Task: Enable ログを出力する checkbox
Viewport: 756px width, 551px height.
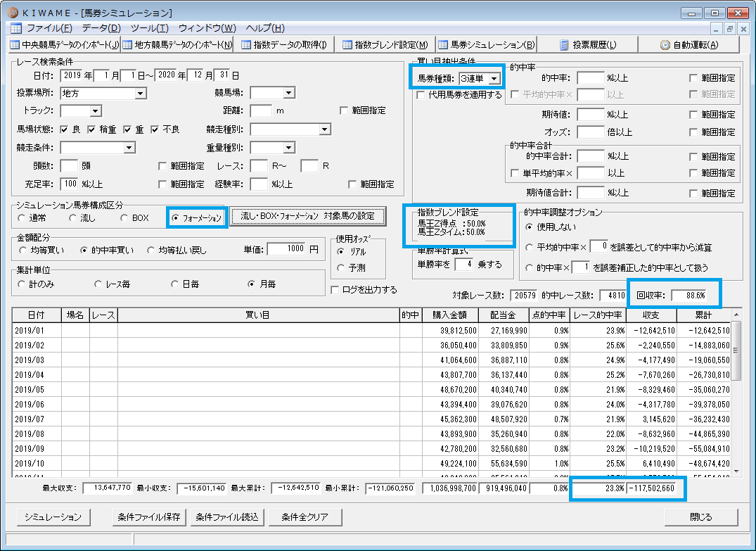Action: click(x=335, y=290)
